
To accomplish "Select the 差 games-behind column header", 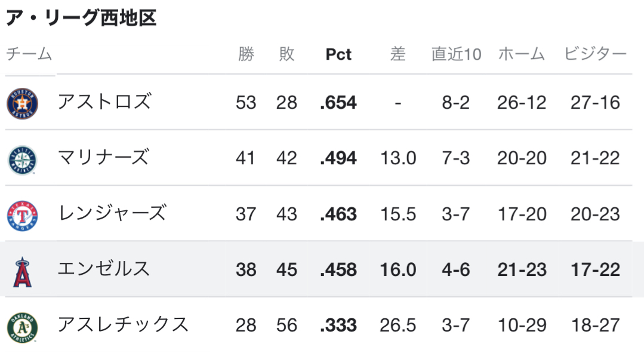I will tap(398, 54).
